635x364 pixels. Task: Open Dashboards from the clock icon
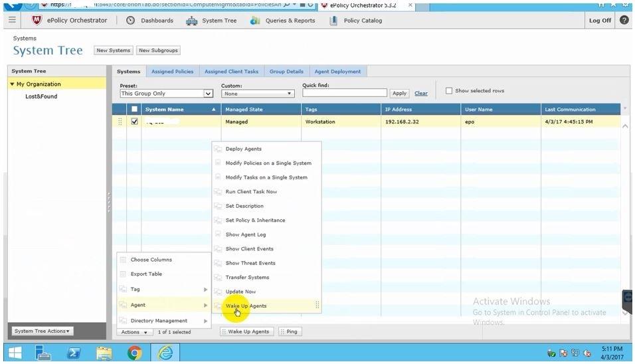(130, 21)
